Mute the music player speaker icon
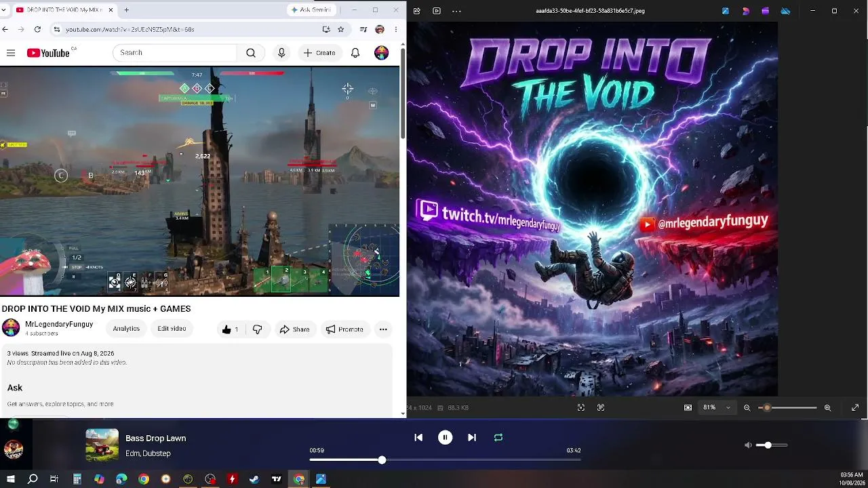 coord(748,445)
